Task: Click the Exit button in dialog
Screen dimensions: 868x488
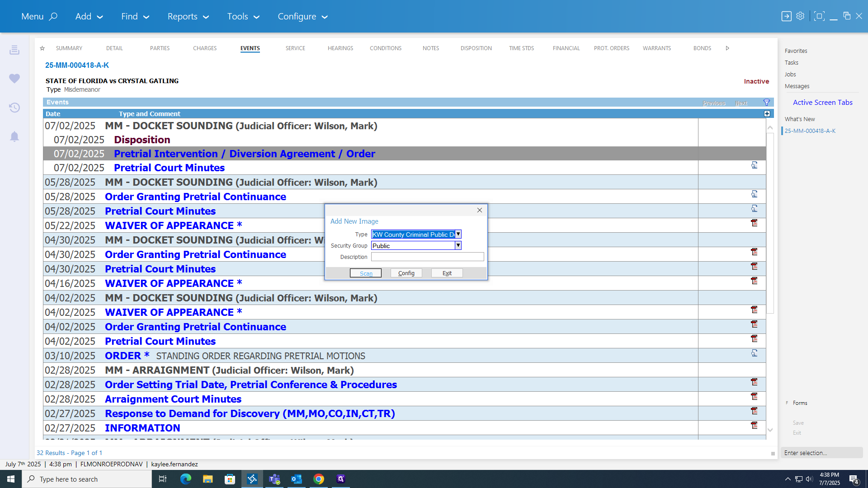Action: pos(447,273)
